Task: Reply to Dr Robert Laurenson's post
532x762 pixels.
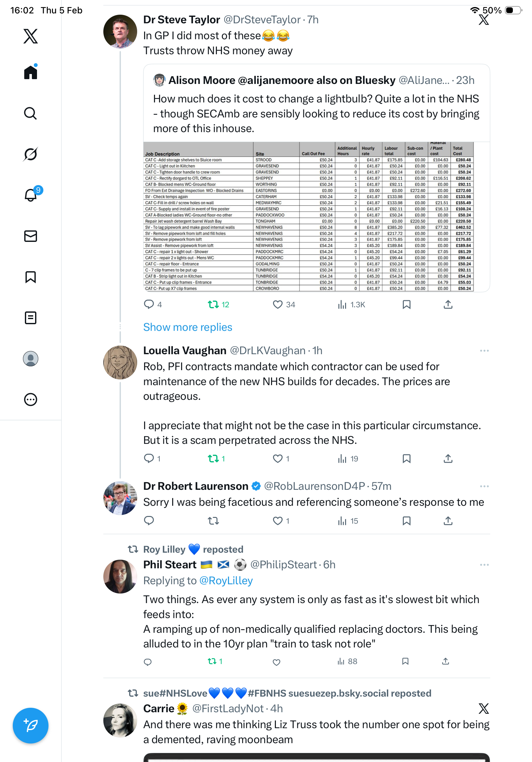Action: (149, 521)
